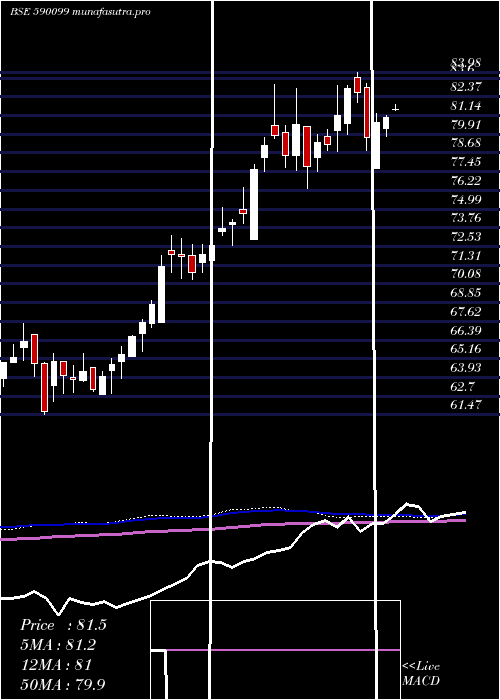Click the 81.14 price axis label
This screenshot has height=700, width=500.
(466, 106)
